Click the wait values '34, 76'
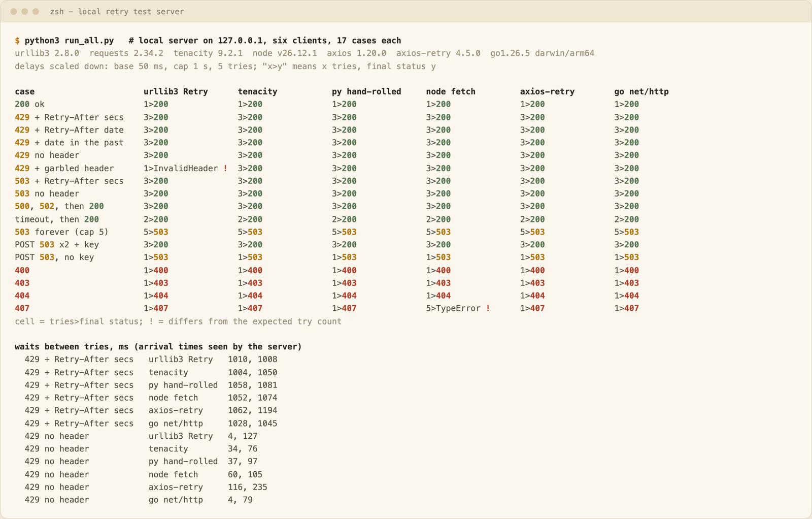This screenshot has width=812, height=519. tap(243, 449)
